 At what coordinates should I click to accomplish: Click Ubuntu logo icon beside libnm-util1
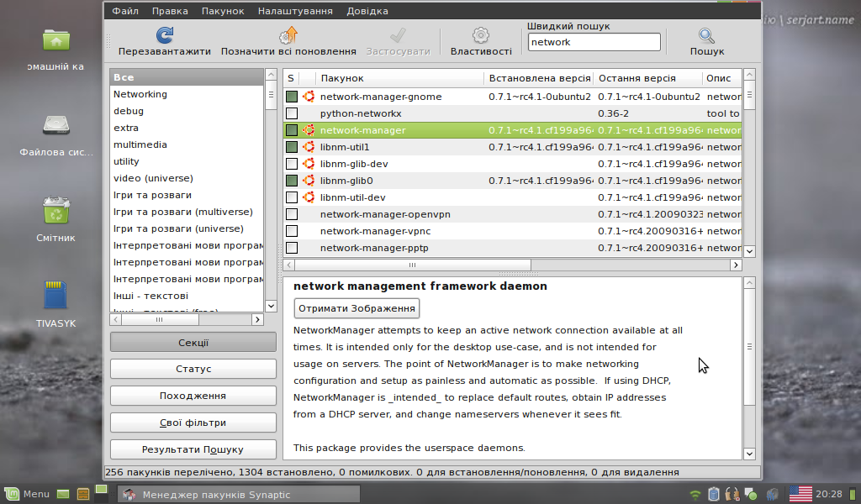click(x=309, y=147)
